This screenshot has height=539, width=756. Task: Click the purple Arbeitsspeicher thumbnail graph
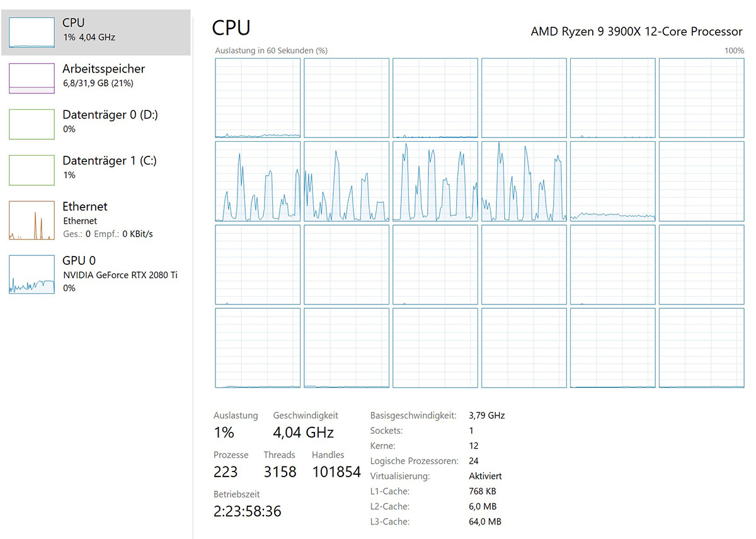tap(31, 78)
